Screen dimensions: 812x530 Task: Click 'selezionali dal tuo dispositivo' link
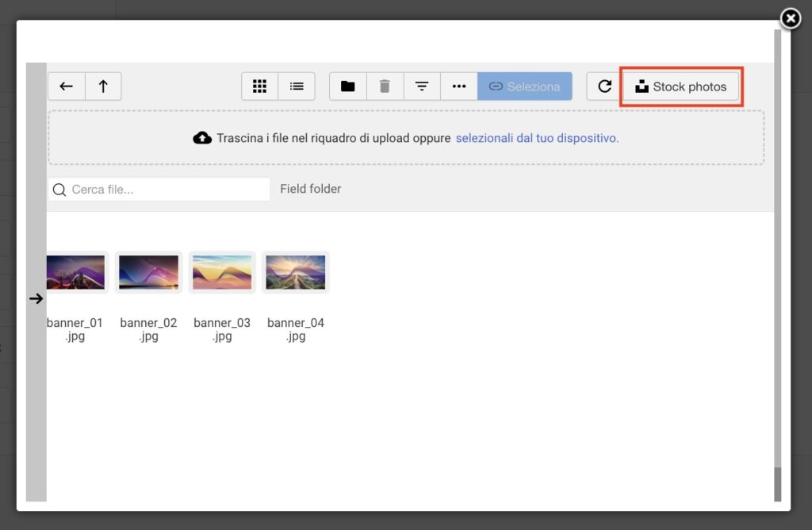(537, 138)
